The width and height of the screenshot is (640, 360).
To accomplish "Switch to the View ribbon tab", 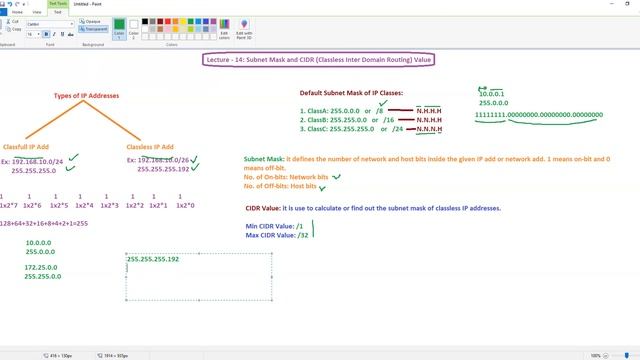I will pos(37,12).
